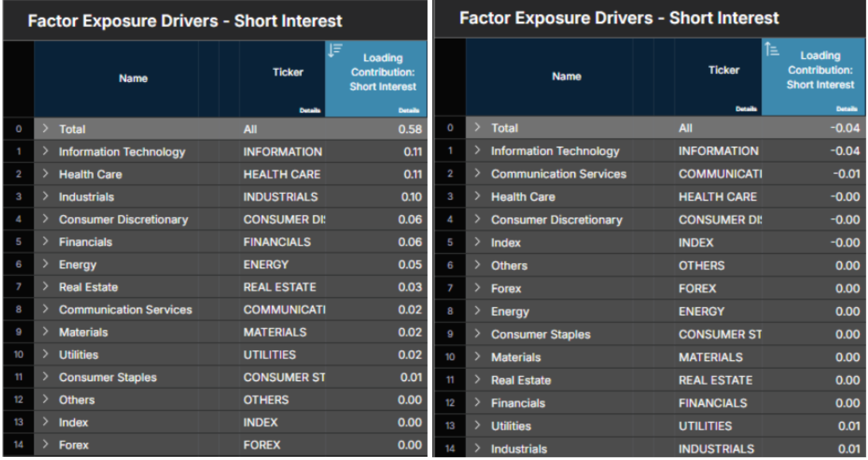The width and height of the screenshot is (868, 460).
Task: Expand the Total row in left table
Action: point(46,129)
